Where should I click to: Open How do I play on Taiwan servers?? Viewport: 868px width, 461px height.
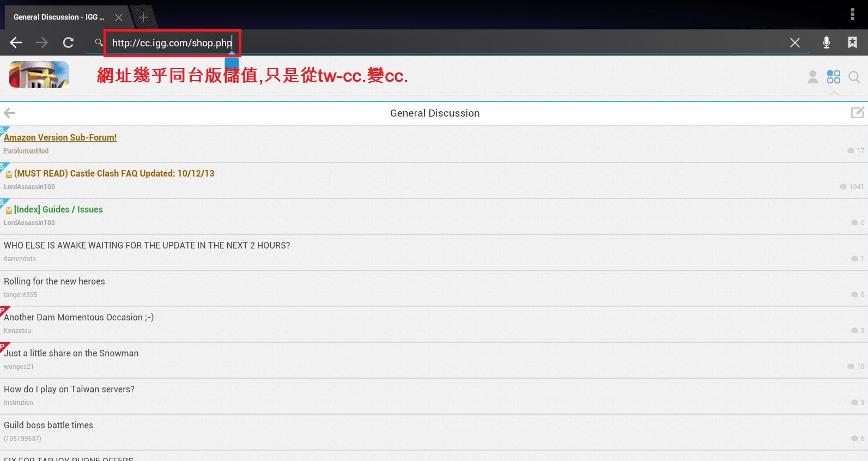pyautogui.click(x=69, y=389)
